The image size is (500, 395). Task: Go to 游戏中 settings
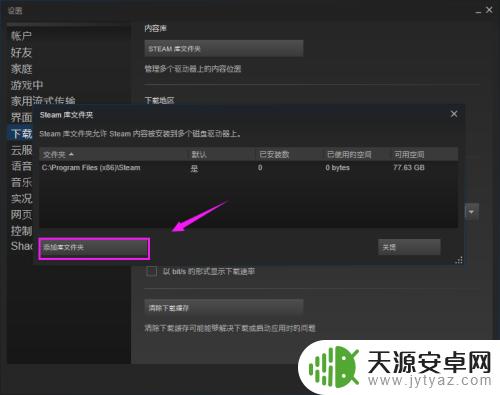(27, 85)
